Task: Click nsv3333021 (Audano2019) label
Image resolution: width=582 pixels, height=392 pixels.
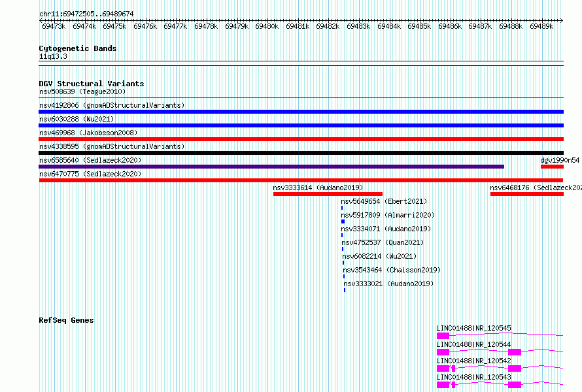Action: click(388, 284)
